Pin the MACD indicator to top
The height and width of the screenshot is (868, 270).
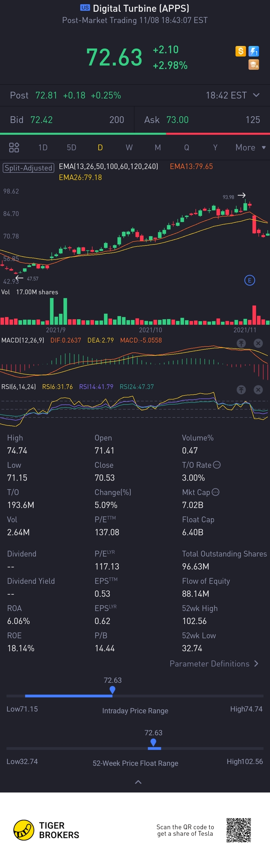[241, 343]
